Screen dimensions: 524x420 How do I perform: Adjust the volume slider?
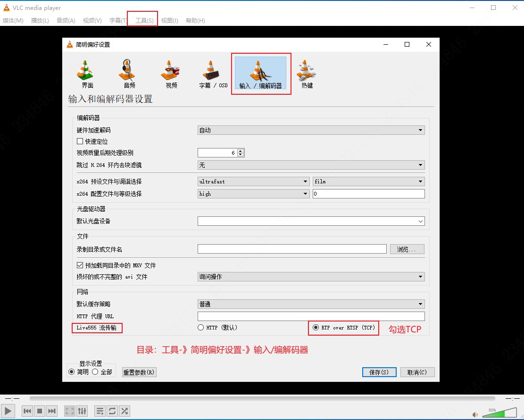coord(499,412)
